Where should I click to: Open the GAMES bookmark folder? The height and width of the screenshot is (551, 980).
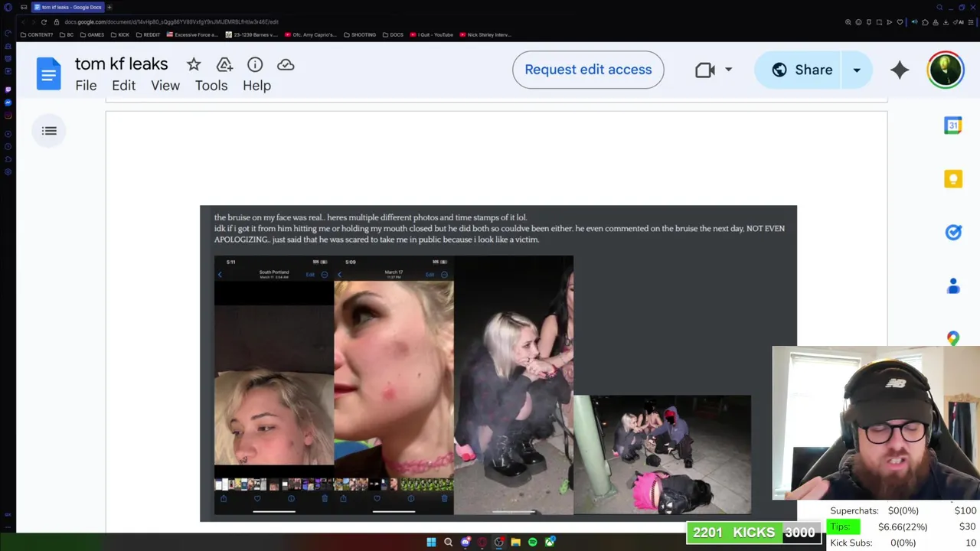tap(92, 34)
